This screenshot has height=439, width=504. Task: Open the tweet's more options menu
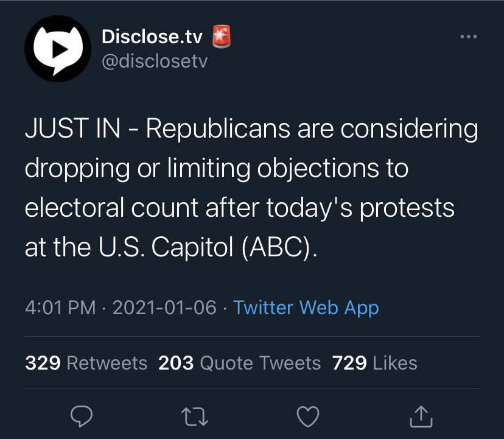[x=468, y=38]
